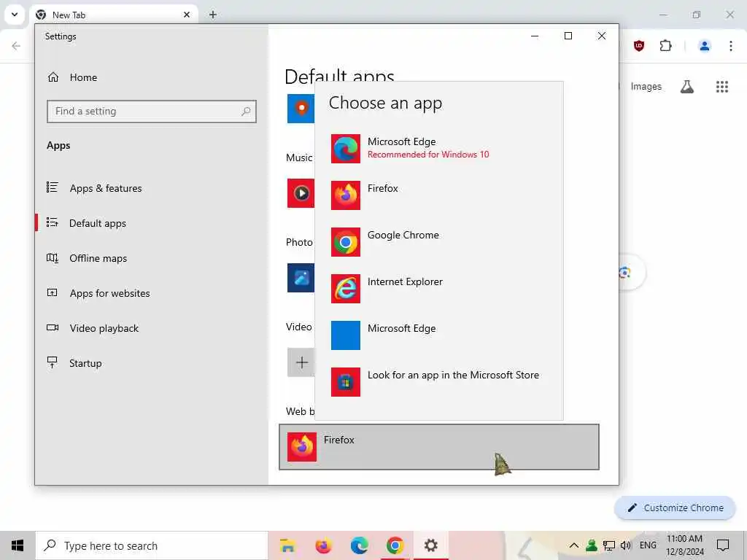Choose Microsoft Edge recommended for Windows 10
This screenshot has width=747, height=560.
pos(438,149)
